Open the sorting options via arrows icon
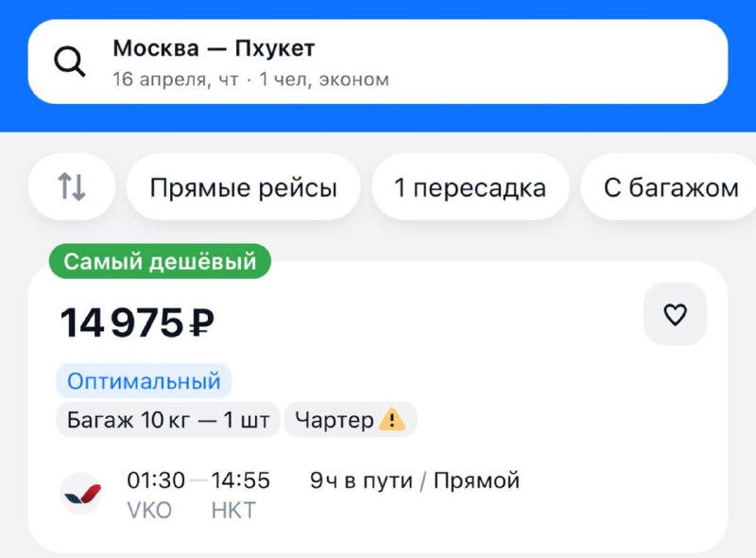This screenshot has width=756, height=558. [71, 186]
